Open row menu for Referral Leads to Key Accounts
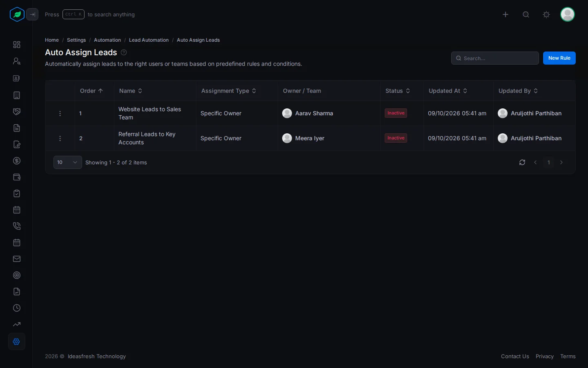This screenshot has height=368, width=588. 60,139
